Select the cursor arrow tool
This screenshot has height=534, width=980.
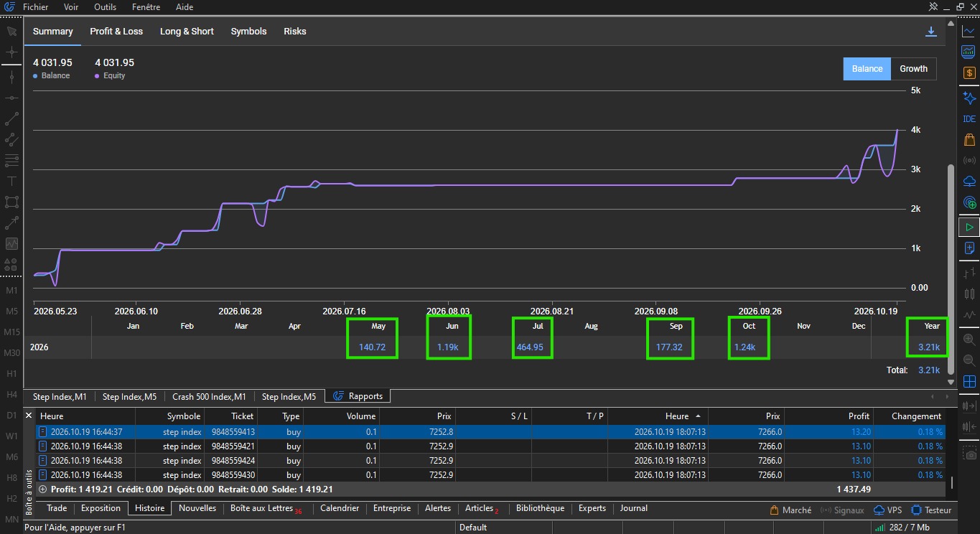coord(11,32)
